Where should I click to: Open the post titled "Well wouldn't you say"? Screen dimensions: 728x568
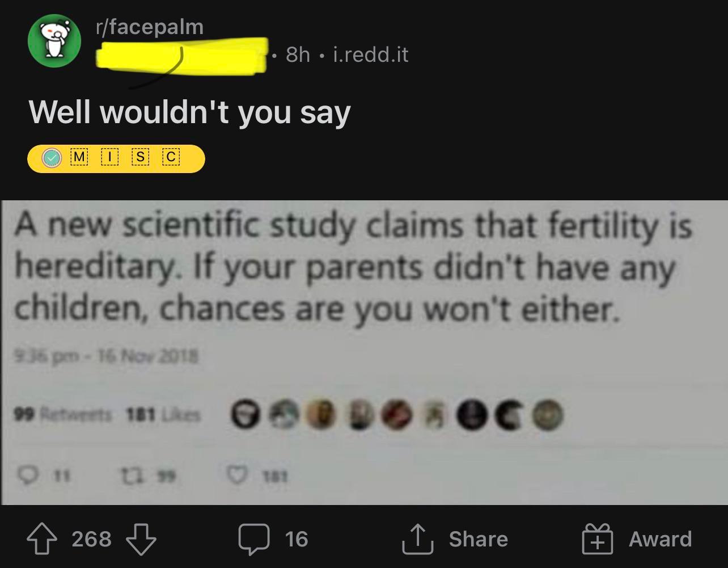tap(189, 112)
